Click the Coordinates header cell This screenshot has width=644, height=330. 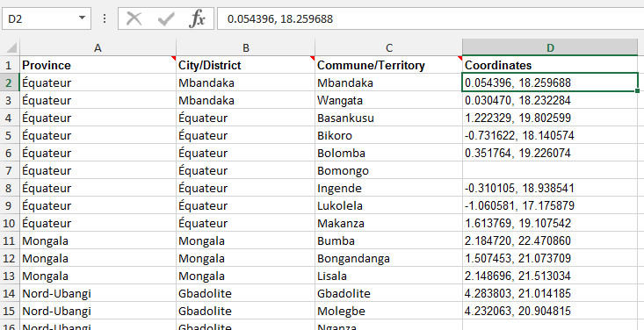(550, 65)
